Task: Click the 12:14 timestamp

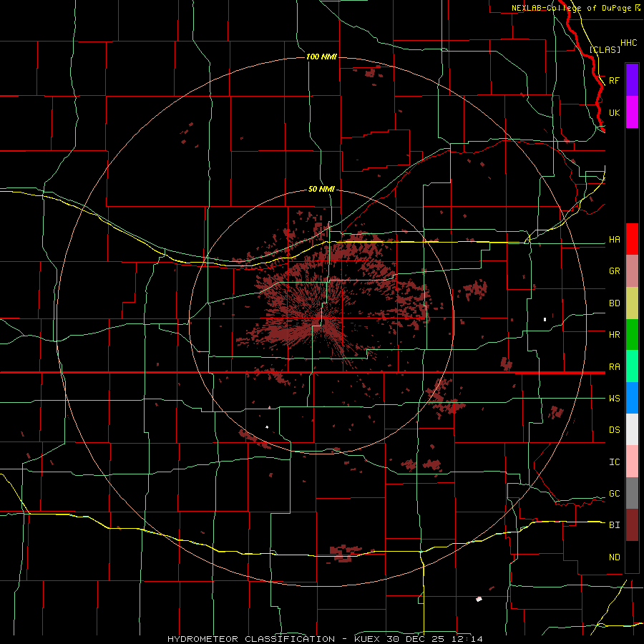Action: [x=466, y=639]
